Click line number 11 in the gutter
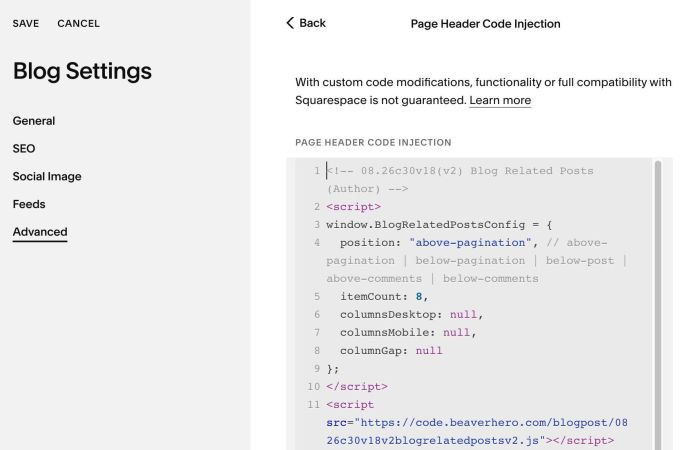 click(313, 404)
